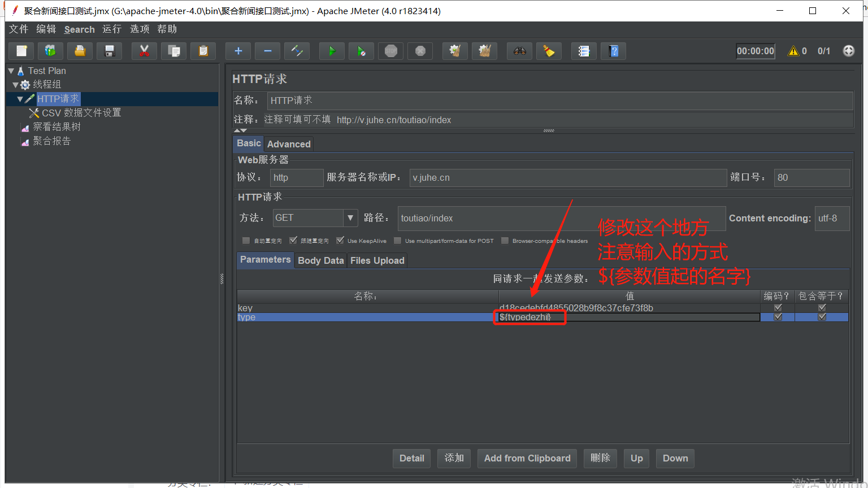Screen dimensions: 868x488
Task: Click the Up button
Action: 637,458
